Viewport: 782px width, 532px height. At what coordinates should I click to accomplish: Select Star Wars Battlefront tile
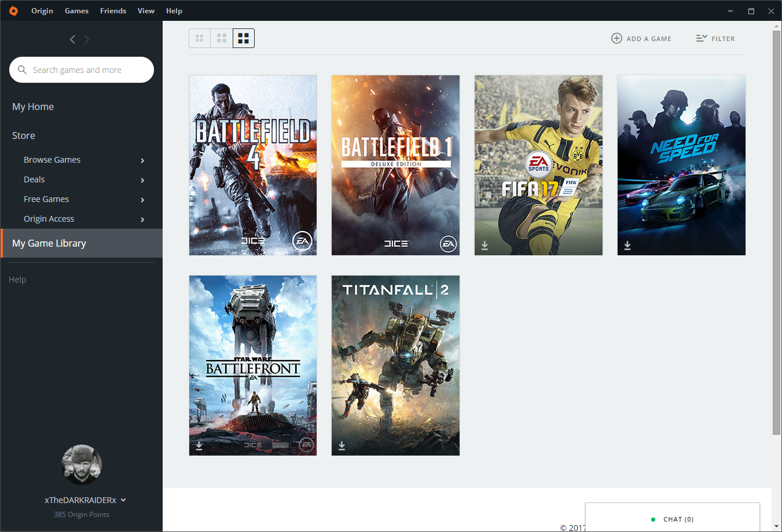(253, 365)
